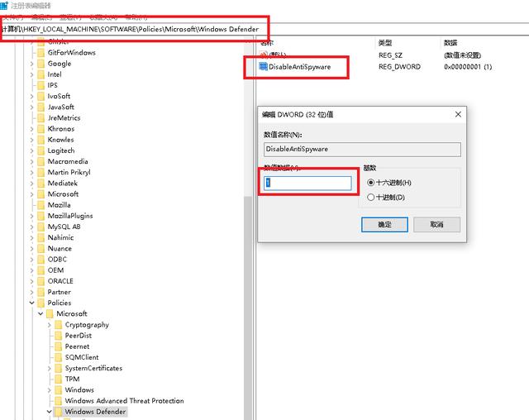The width and height of the screenshot is (529, 420).
Task: Select the Partner key label
Action: pos(59,292)
